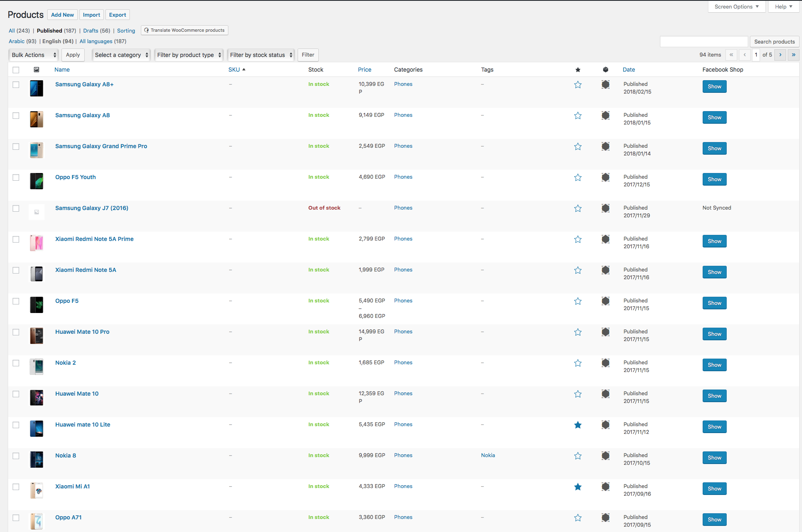802x532 pixels.
Task: Toggle featured star for Oppo A71
Action: 578,518
